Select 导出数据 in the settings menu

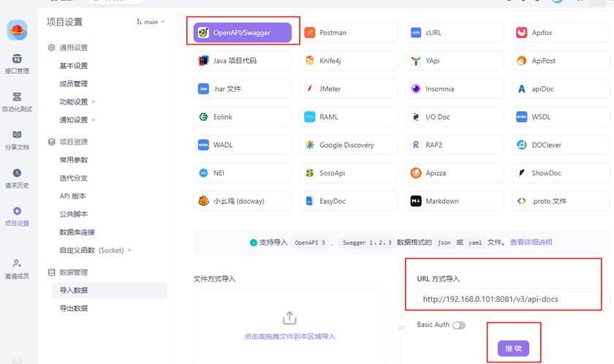(x=74, y=308)
